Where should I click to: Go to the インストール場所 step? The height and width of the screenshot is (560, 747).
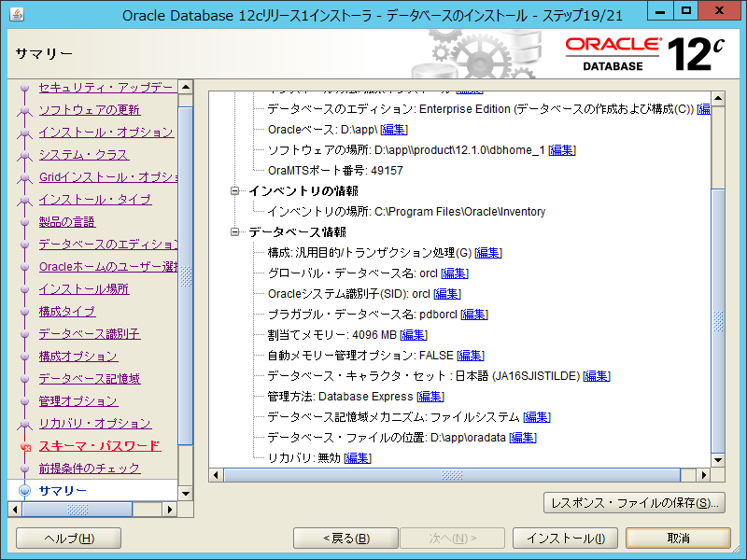tap(84, 289)
